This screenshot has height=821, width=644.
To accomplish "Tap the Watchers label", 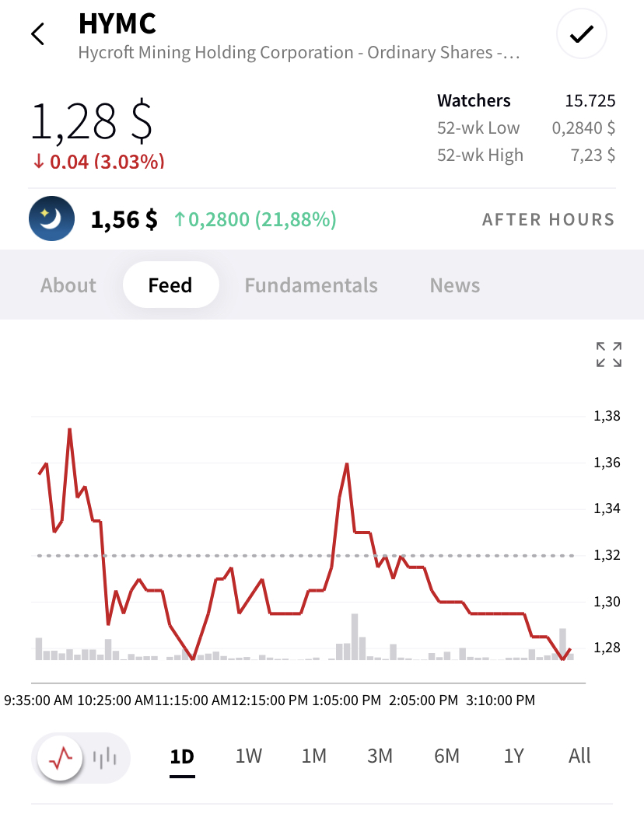I will coord(474,100).
